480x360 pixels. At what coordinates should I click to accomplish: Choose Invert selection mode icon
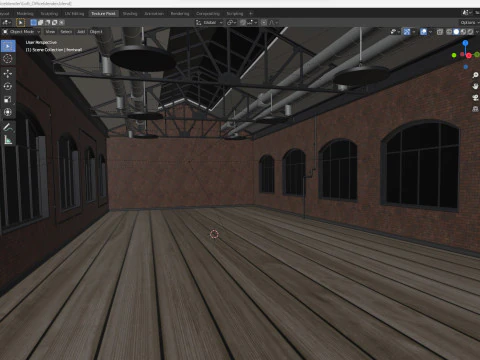click(54, 22)
